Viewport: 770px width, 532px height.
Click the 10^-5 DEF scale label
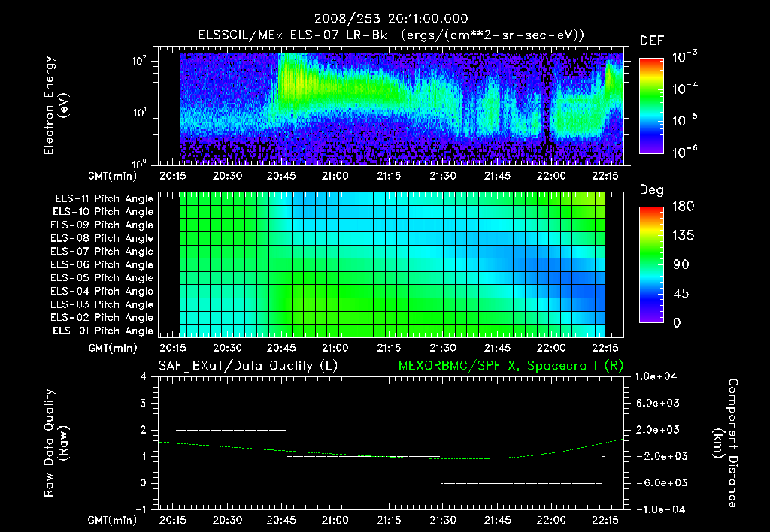coord(684,119)
